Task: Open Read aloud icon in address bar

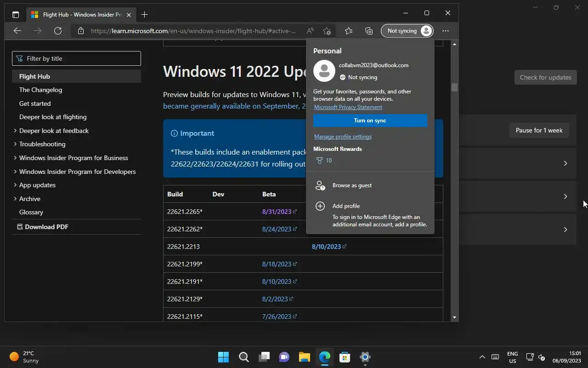Action: pos(310,31)
